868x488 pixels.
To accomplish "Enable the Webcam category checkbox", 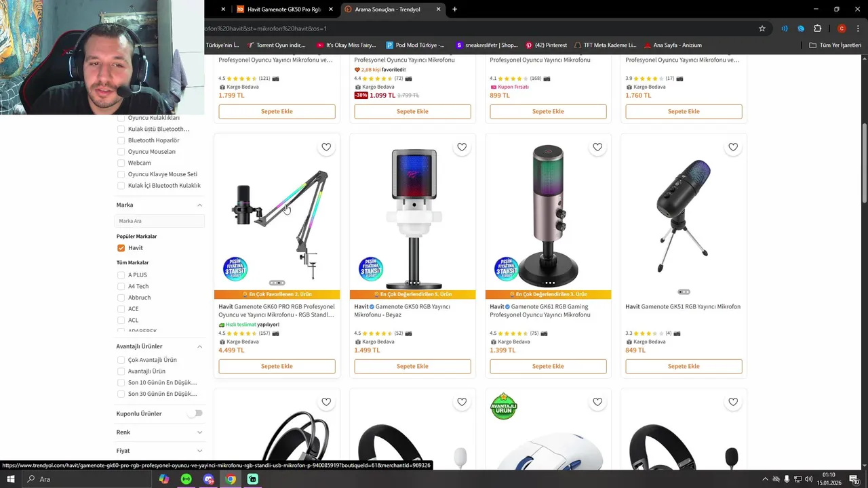I will (x=121, y=163).
